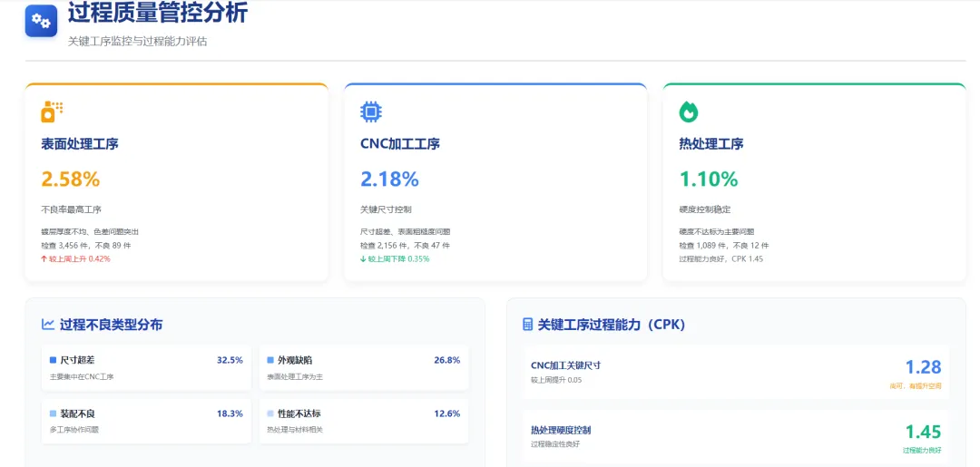
Task: Open the 热处理工序 card heading
Action: (711, 144)
